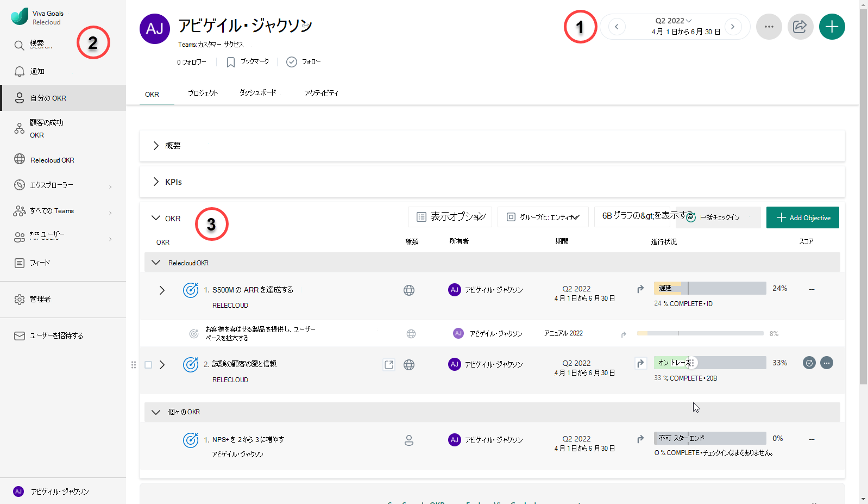This screenshot has height=504, width=868.
Task: Click drag handle beside 試験の顧客 row
Action: (x=134, y=365)
